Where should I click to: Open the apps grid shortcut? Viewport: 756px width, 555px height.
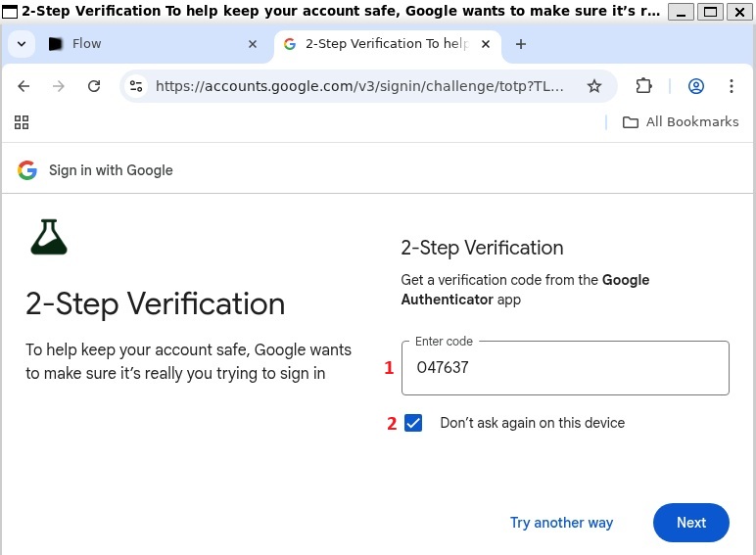pos(22,122)
